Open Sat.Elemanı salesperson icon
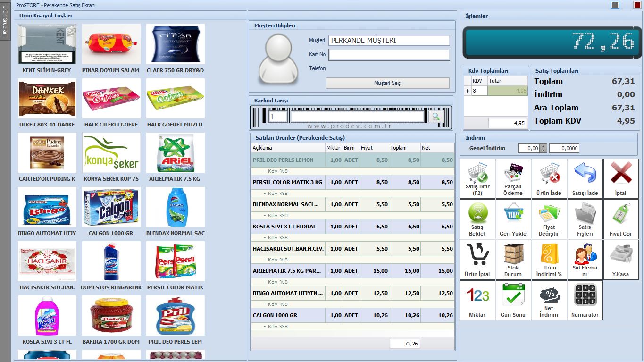 (x=585, y=260)
